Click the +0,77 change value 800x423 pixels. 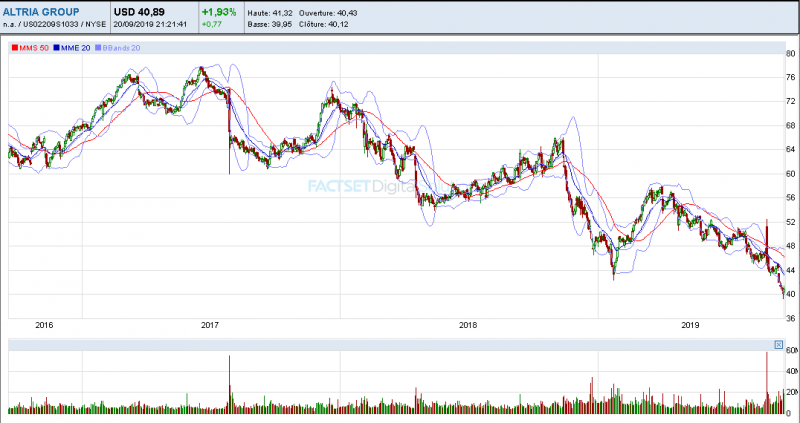coord(212,24)
